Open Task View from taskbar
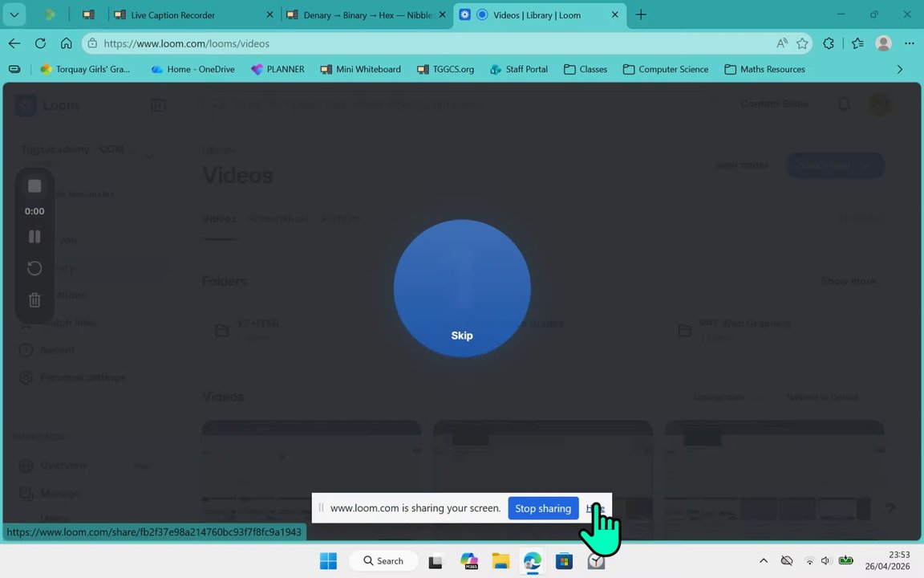924x578 pixels. pos(435,561)
